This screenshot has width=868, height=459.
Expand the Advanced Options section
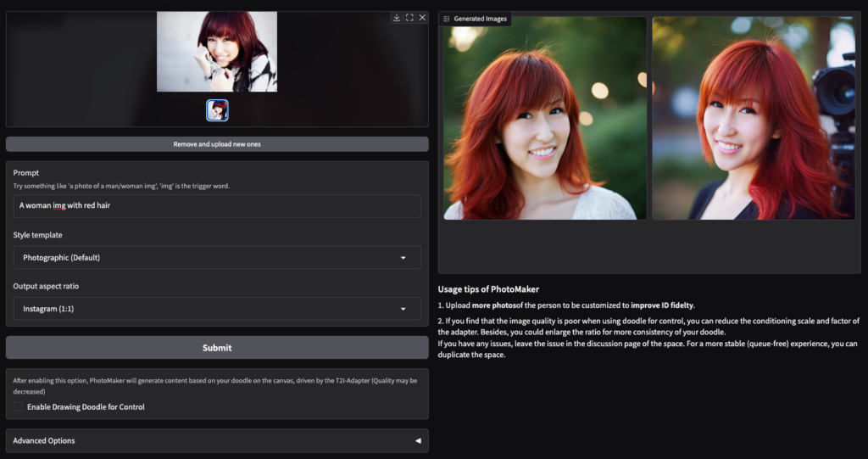tap(217, 440)
